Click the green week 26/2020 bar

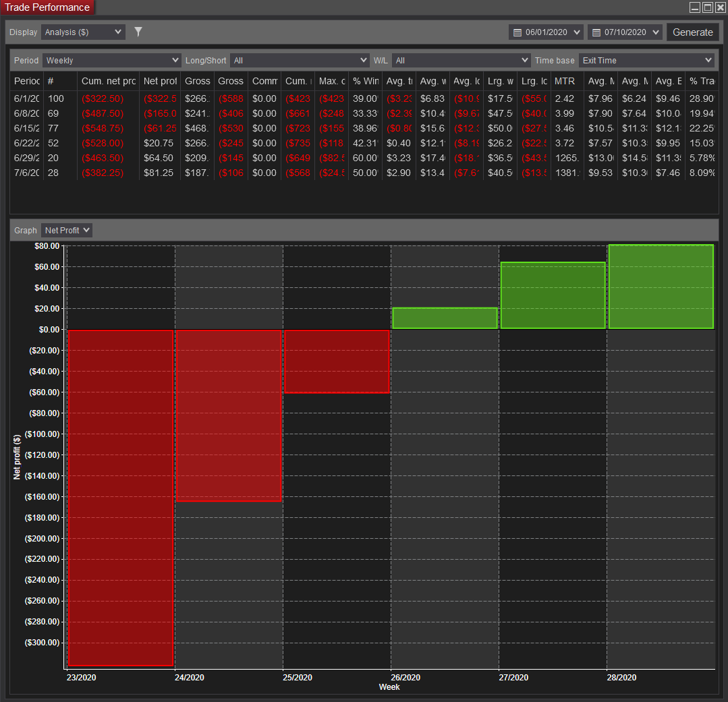click(445, 318)
